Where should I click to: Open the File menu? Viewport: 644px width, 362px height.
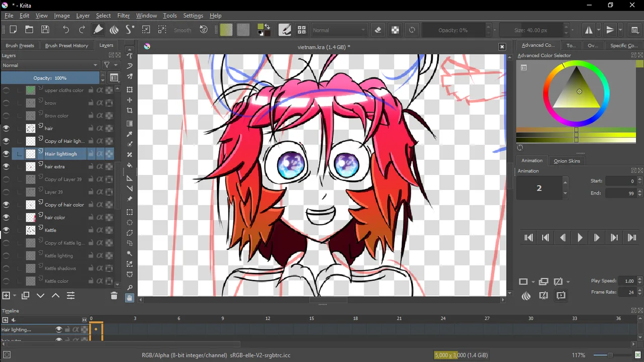pyautogui.click(x=9, y=16)
